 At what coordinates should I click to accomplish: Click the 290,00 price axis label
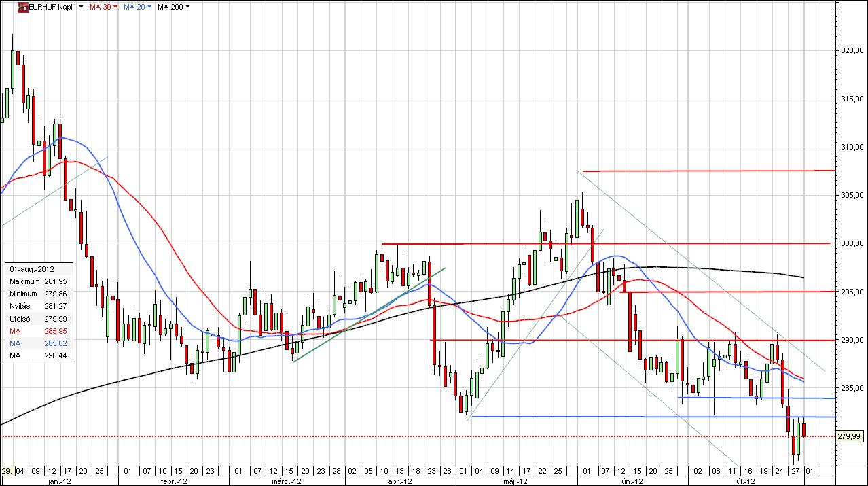(x=852, y=340)
